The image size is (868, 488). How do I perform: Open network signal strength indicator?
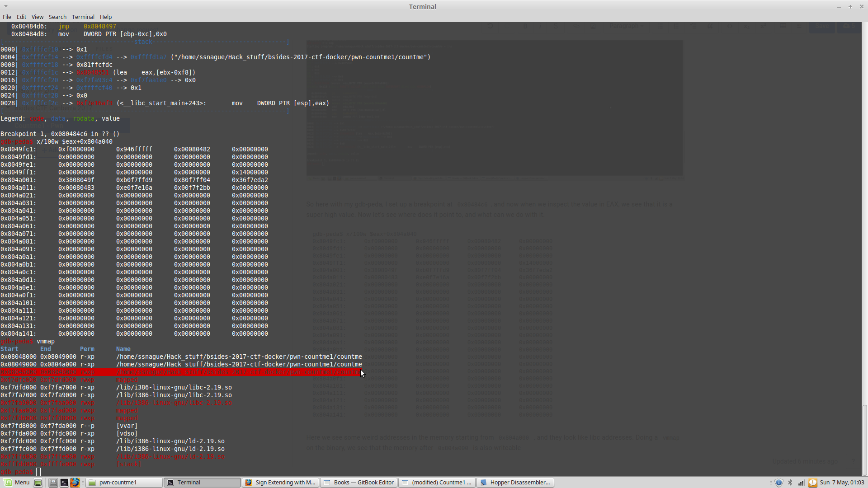(801, 483)
